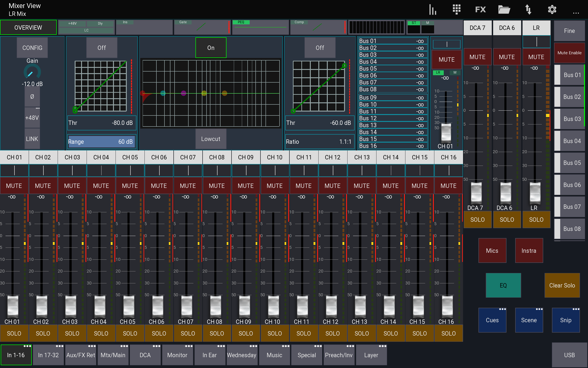The height and width of the screenshot is (368, 588).
Task: Click the LR master fader knob
Action: (535, 193)
